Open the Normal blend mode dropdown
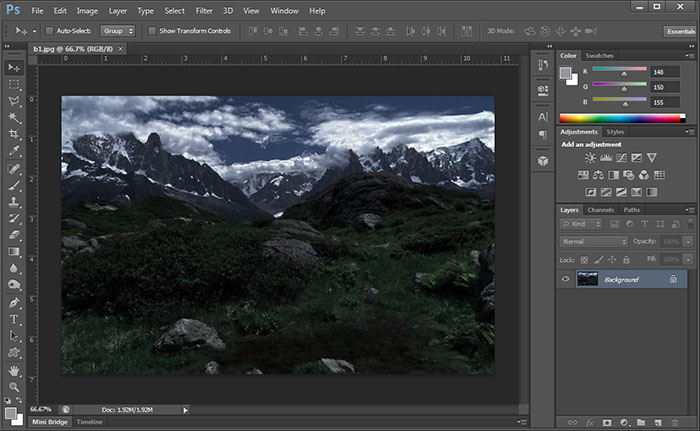Screen dimensions: 700x431 click(x=593, y=242)
